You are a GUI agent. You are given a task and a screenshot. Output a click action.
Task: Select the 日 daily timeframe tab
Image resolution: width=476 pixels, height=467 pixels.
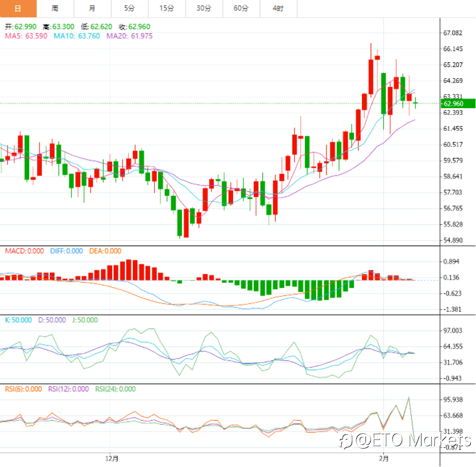tap(18, 9)
